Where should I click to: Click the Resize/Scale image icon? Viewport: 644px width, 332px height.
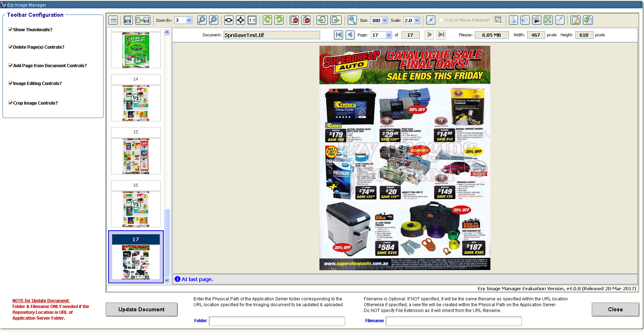pos(431,20)
